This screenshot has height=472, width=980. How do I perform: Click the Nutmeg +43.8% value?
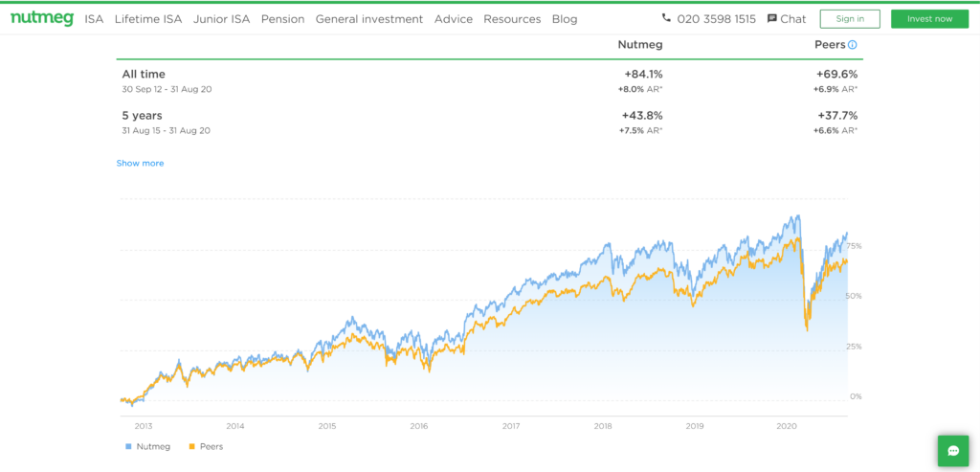pyautogui.click(x=642, y=116)
